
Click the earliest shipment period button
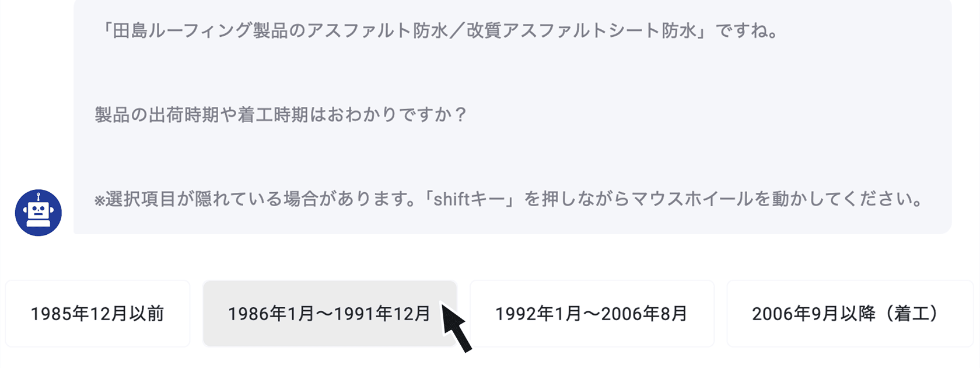click(x=97, y=313)
